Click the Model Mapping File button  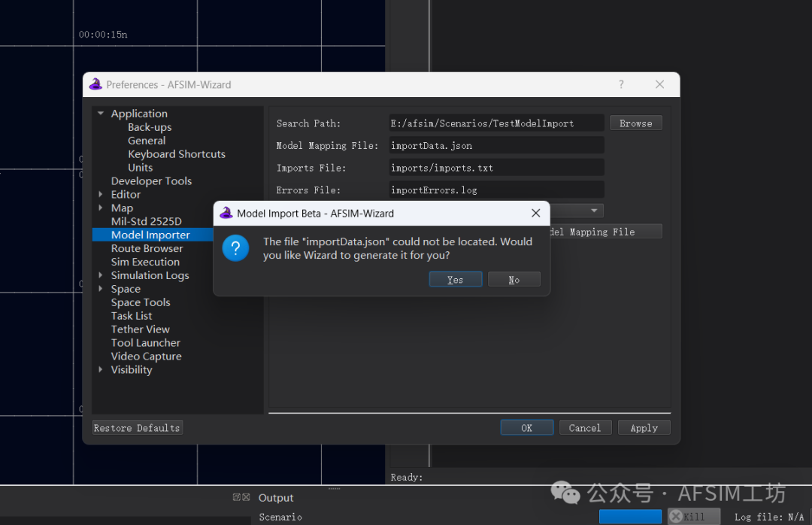606,232
